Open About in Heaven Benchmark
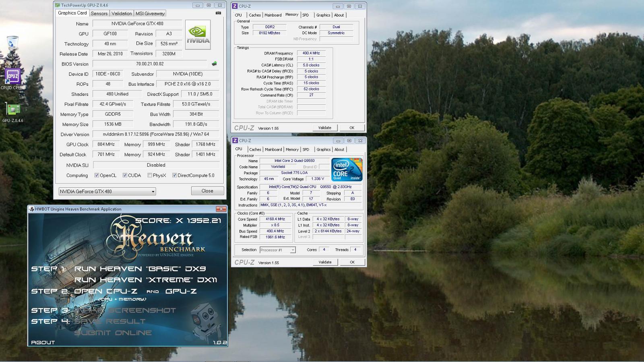The image size is (644, 362). coord(43,342)
